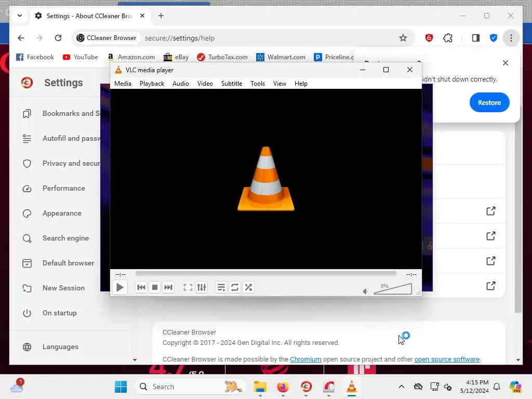Open Firefox from taskbar

click(x=283, y=387)
